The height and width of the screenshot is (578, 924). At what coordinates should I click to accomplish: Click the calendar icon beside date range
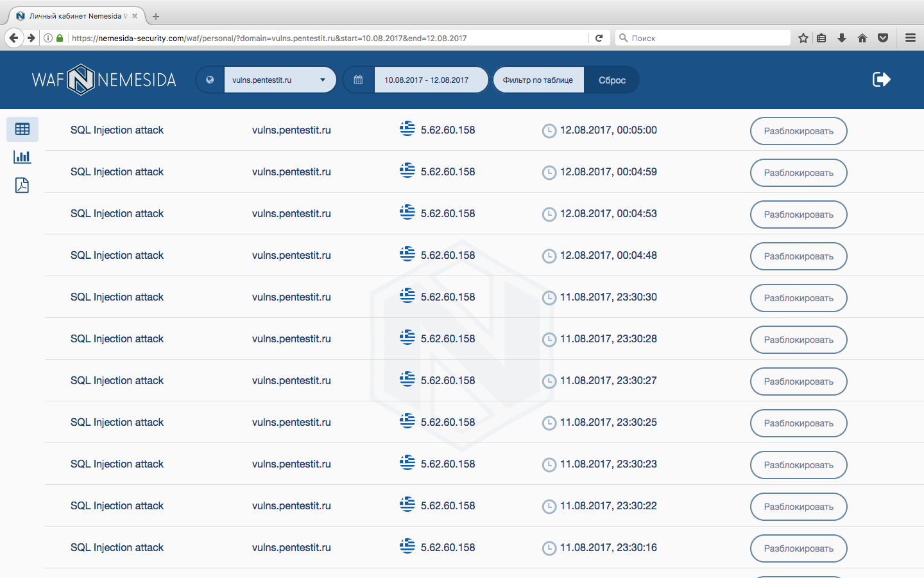[358, 80]
